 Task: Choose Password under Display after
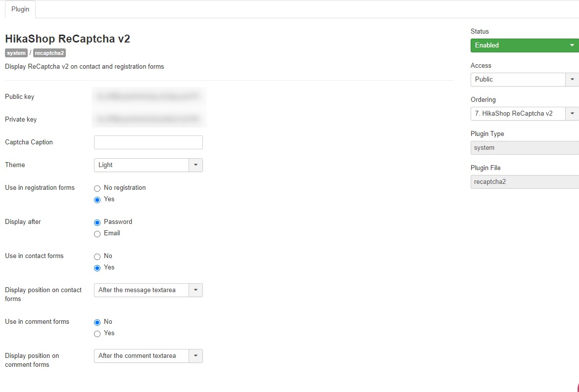coord(97,223)
